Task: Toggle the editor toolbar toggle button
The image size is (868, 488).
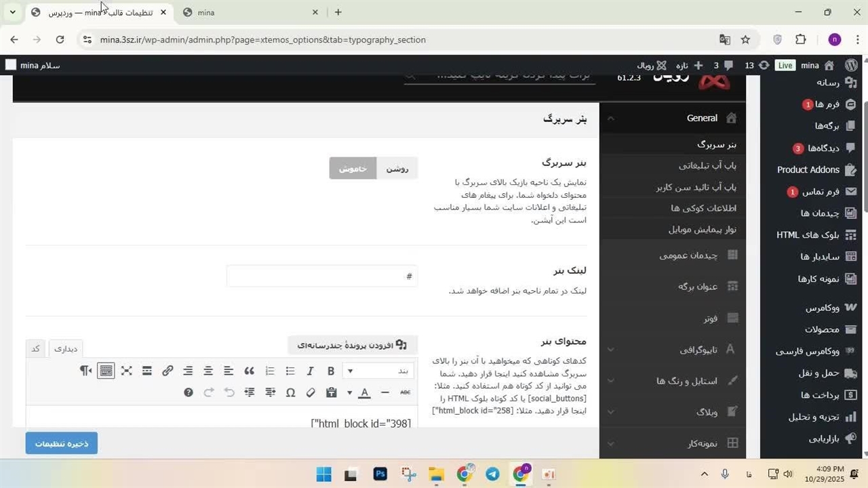Action: click(x=106, y=371)
